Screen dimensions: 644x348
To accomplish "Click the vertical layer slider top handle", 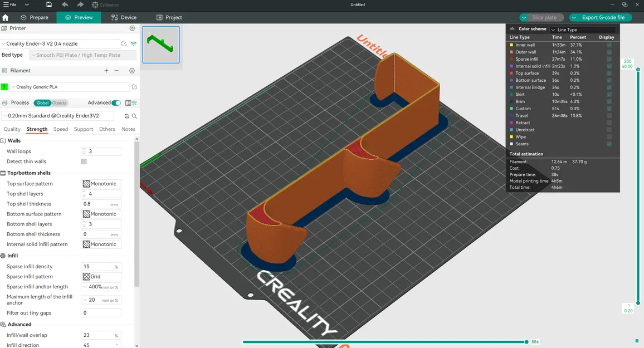I will (x=638, y=70).
